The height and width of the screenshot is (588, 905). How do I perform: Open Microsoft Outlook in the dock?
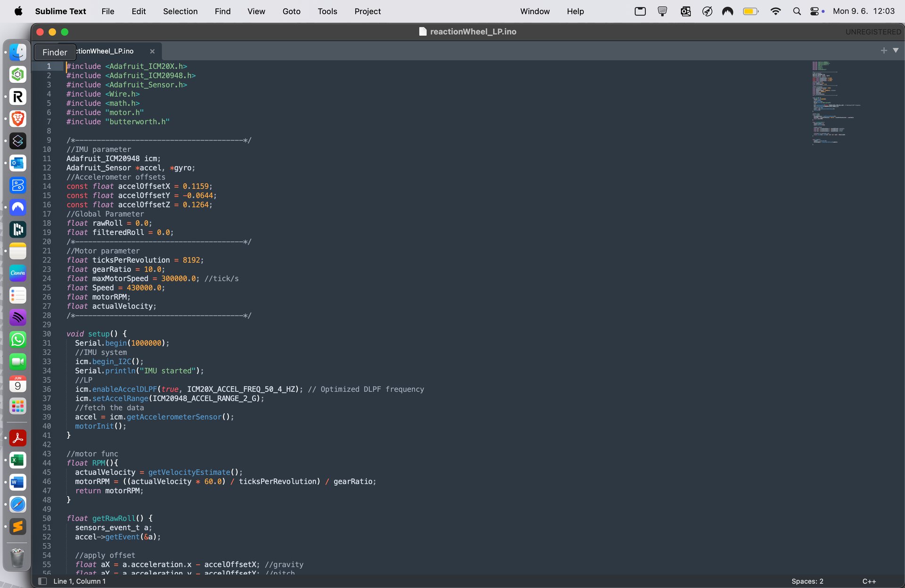click(x=18, y=163)
